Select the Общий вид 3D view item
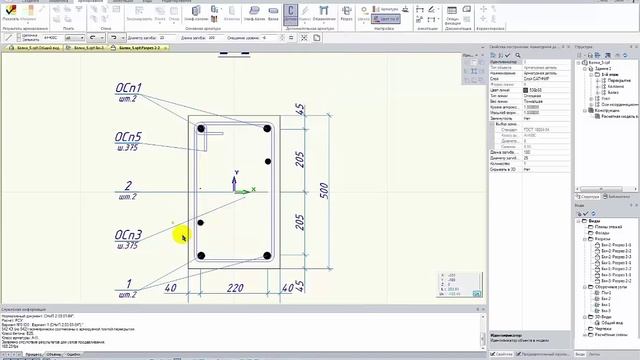The width and height of the screenshot is (640, 360). [x=612, y=323]
